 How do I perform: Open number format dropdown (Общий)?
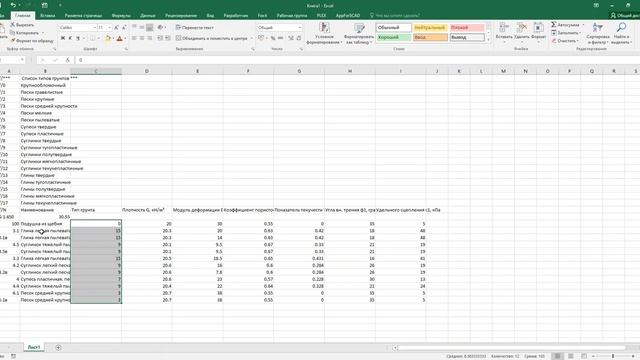300,27
